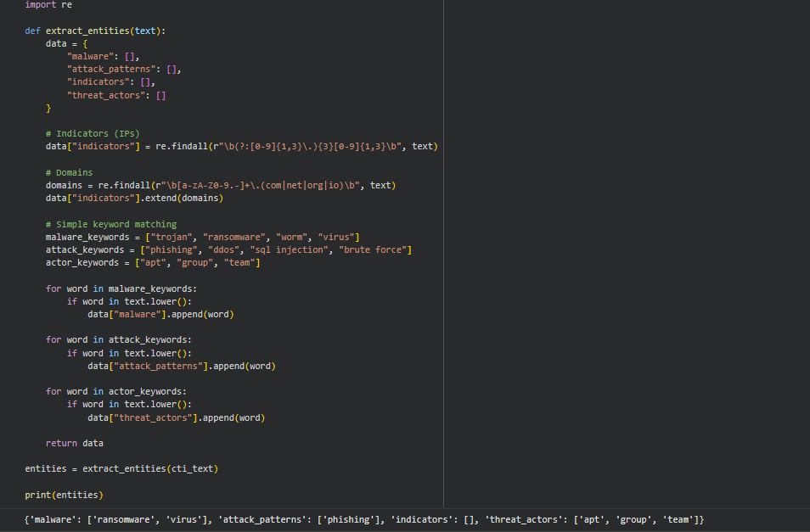Click the "indicators": [] dictionary entry
This screenshot has width=810, height=532.
click(x=110, y=82)
